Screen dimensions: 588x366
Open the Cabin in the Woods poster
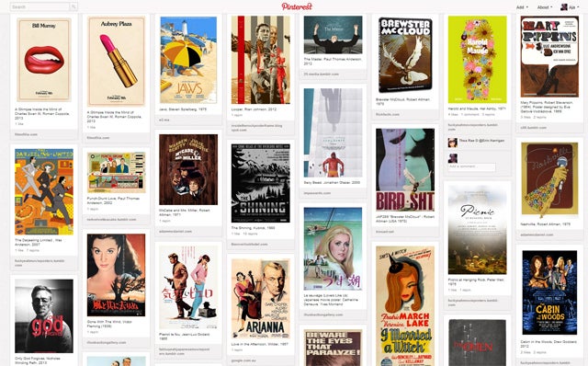point(549,293)
